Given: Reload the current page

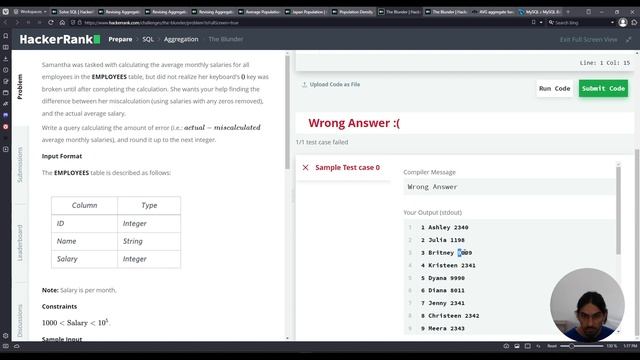Looking at the screenshot, I should coord(51,22).
